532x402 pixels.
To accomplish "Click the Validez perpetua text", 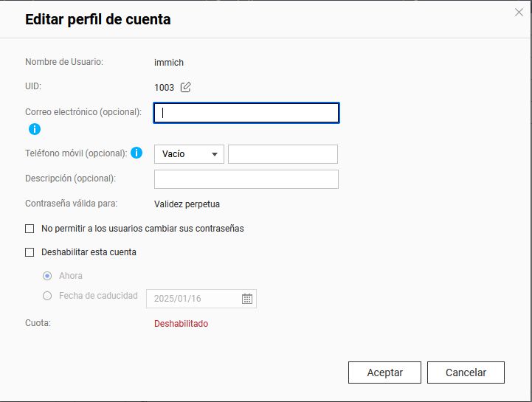I will click(x=187, y=204).
